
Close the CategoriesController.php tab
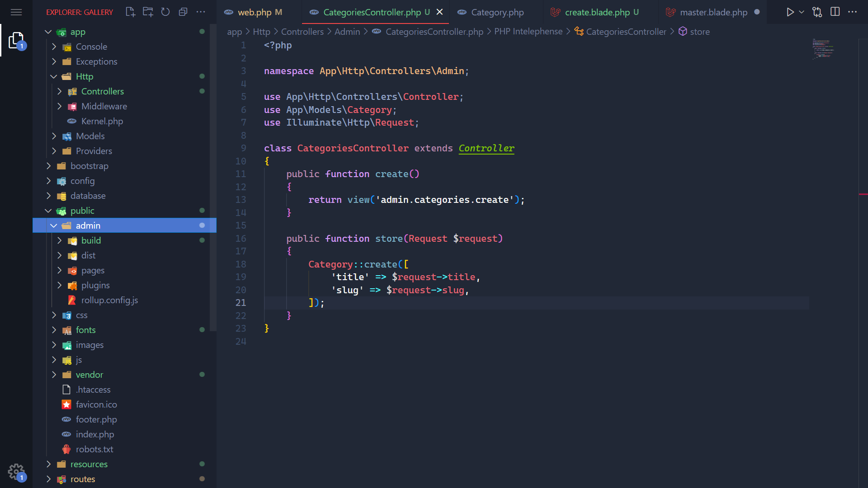(439, 12)
